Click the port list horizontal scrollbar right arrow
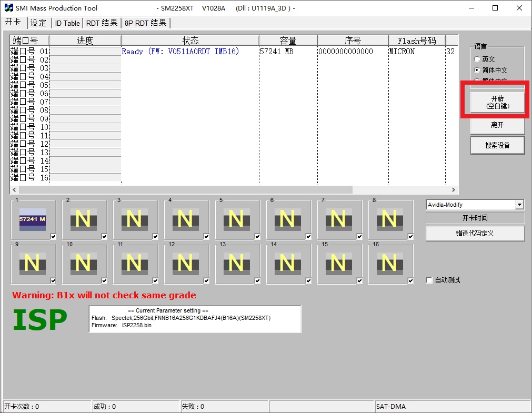Image resolution: width=532 pixels, height=413 pixels. click(454, 189)
